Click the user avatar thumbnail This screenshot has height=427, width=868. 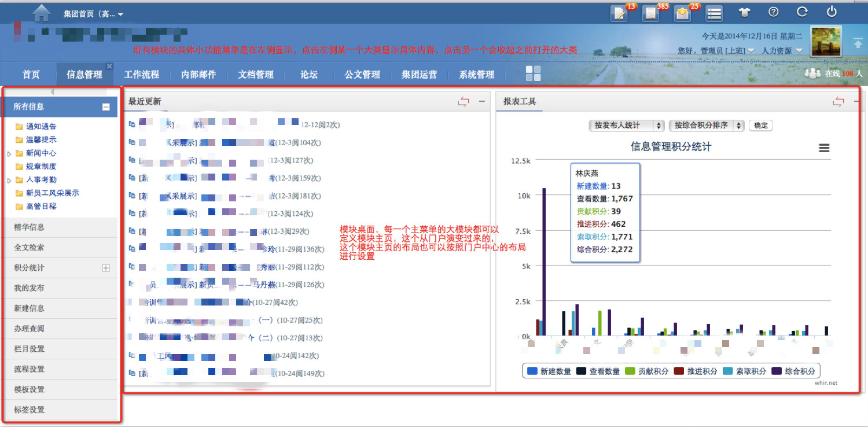coord(826,42)
